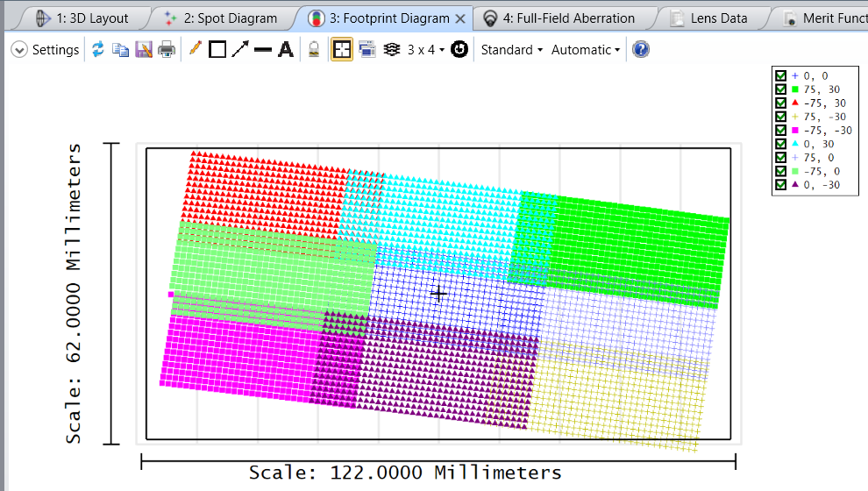Image resolution: width=868 pixels, height=491 pixels.
Task: Uncheck the -75, -30 field checkbox
Action: pyautogui.click(x=780, y=130)
